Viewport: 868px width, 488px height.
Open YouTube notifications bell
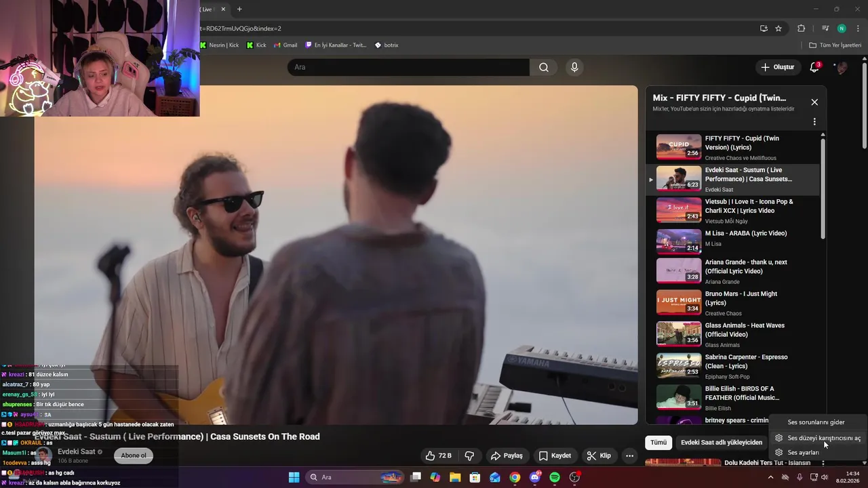[x=814, y=67]
